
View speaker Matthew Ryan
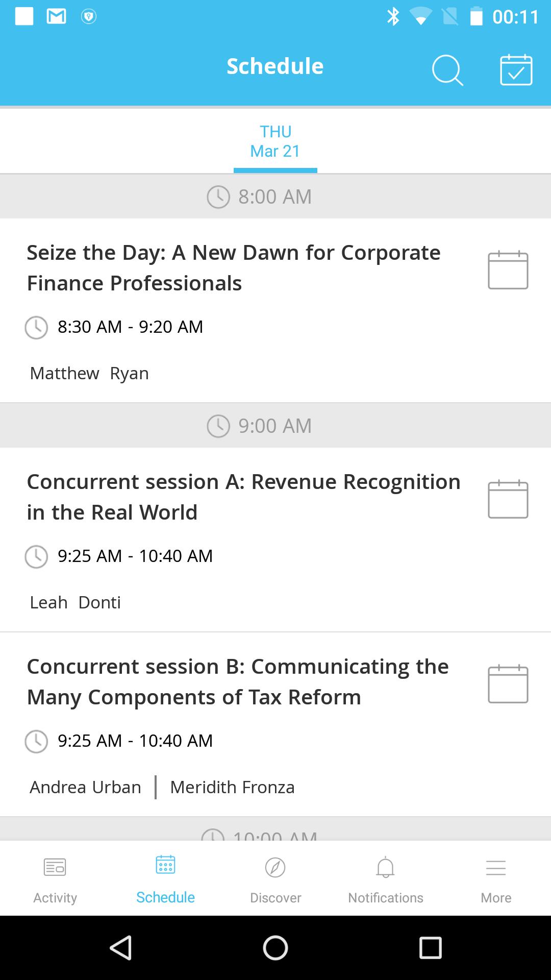pyautogui.click(x=89, y=373)
